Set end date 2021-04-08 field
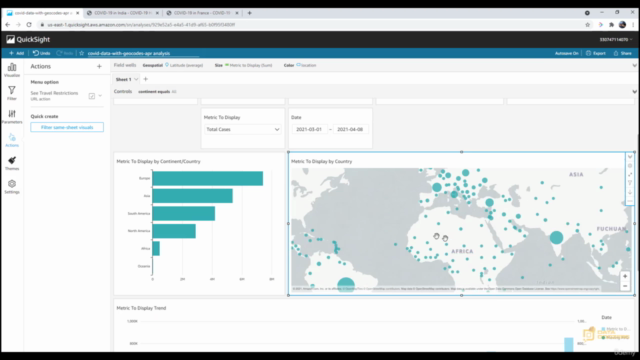 (x=350, y=129)
